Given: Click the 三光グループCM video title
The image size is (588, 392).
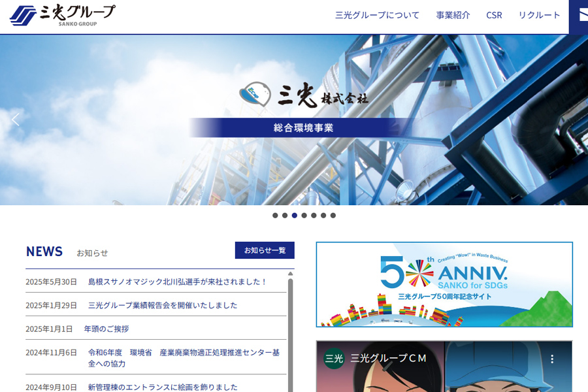Looking at the screenshot, I should pyautogui.click(x=389, y=358).
